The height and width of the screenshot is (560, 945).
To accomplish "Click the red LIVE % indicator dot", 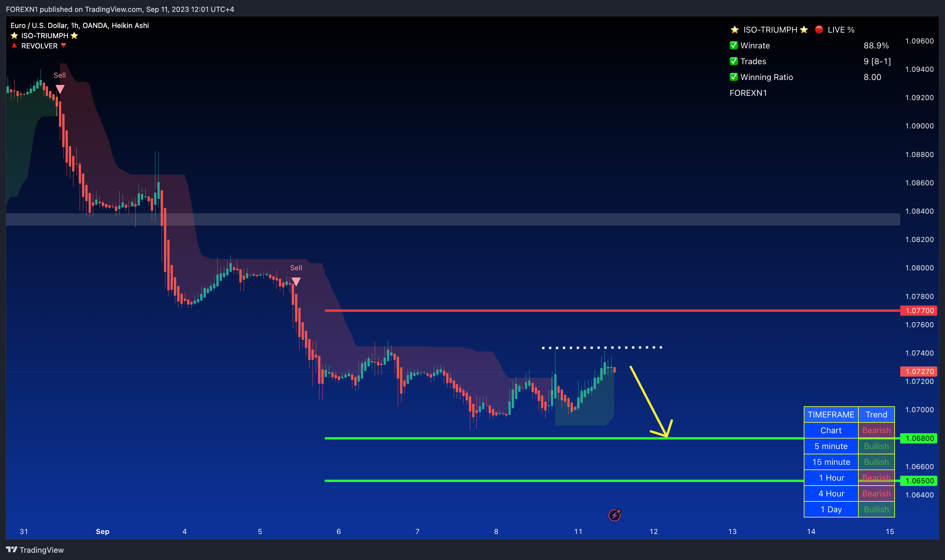I will pos(819,29).
